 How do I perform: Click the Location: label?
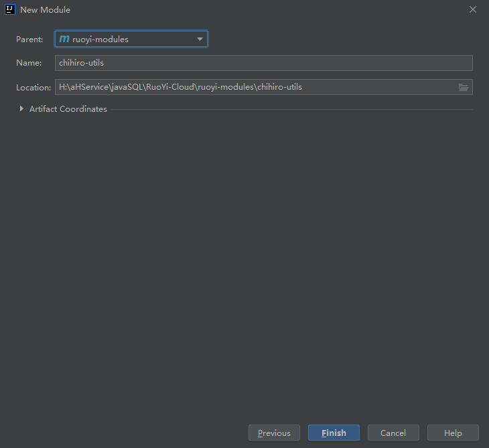33,88
